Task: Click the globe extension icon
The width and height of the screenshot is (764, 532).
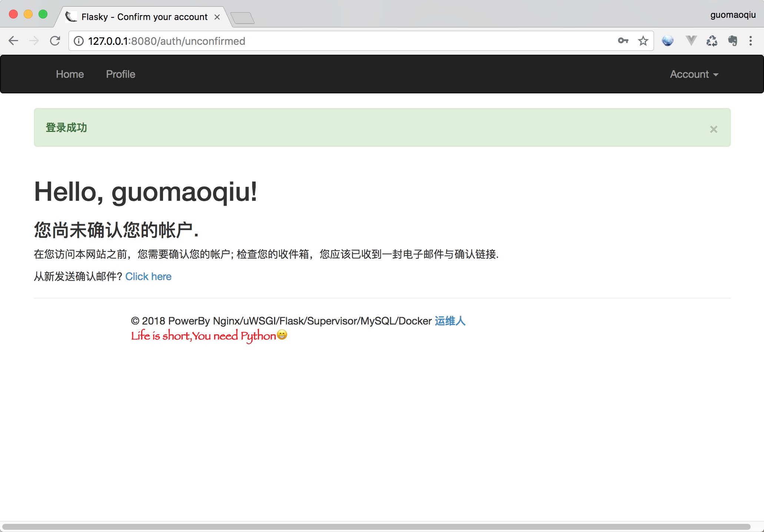Action: pos(667,41)
